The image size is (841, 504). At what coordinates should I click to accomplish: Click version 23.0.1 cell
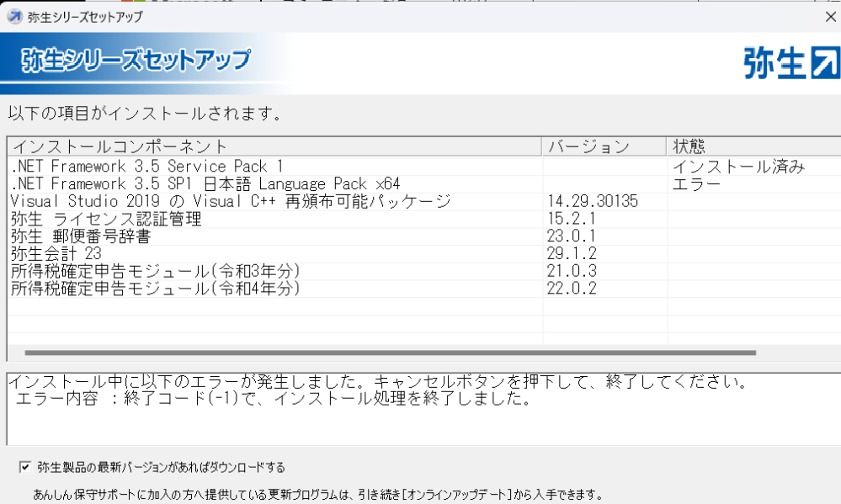(x=572, y=236)
